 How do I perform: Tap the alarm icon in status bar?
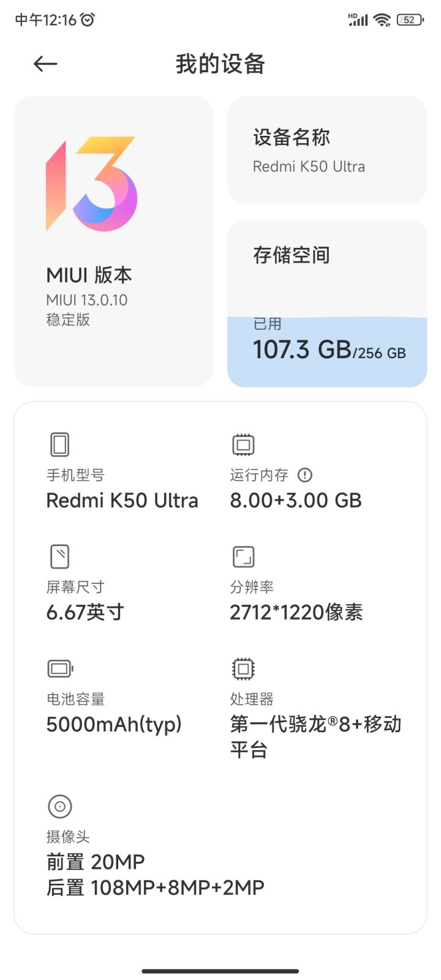pyautogui.click(x=88, y=20)
